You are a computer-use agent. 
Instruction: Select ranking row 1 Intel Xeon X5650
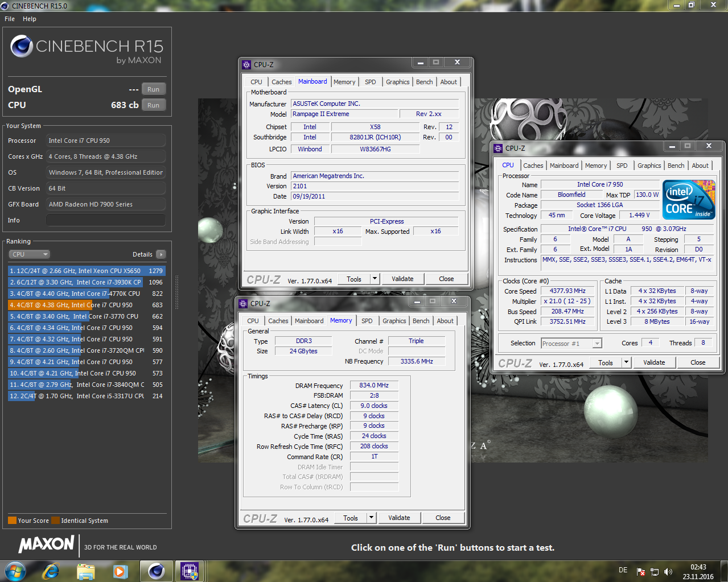click(87, 271)
